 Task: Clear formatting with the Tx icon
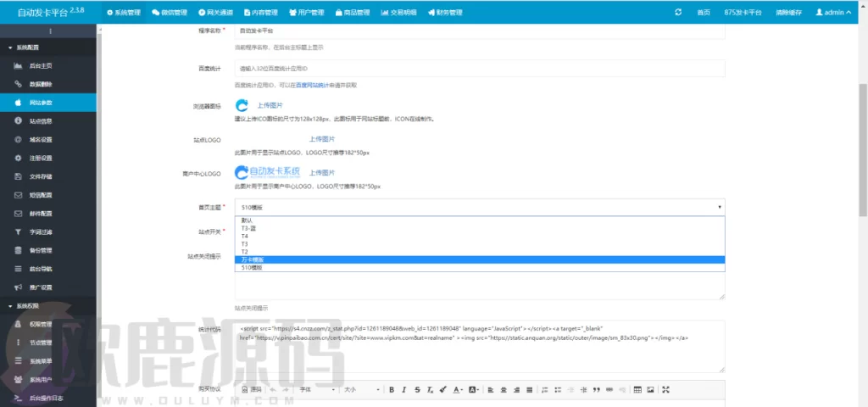[x=430, y=390]
